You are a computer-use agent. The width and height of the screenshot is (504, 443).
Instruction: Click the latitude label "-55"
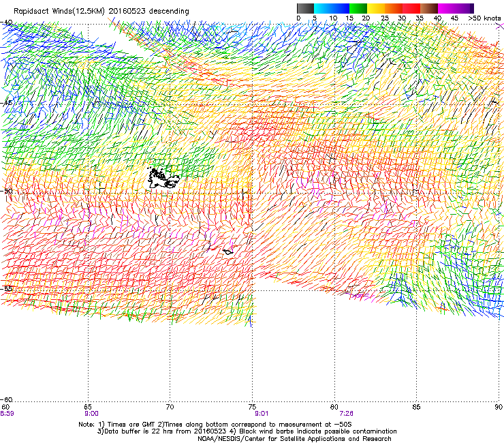point(6,288)
